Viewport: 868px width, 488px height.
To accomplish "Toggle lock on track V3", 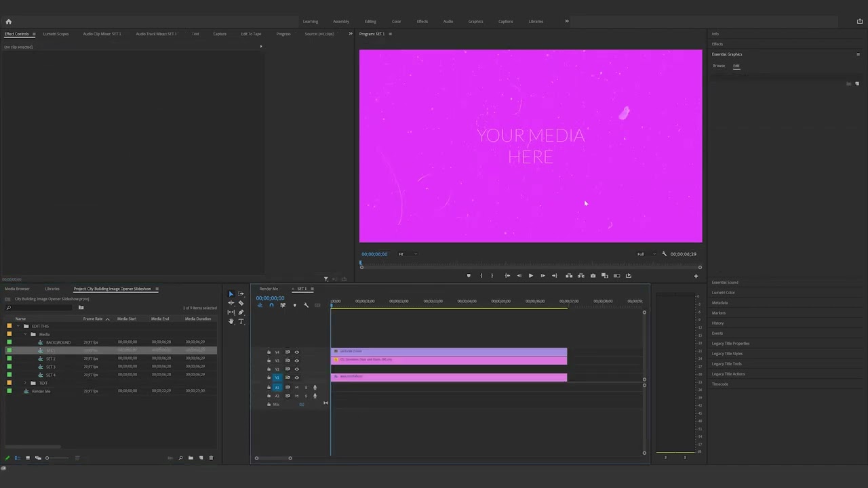I will pyautogui.click(x=269, y=361).
